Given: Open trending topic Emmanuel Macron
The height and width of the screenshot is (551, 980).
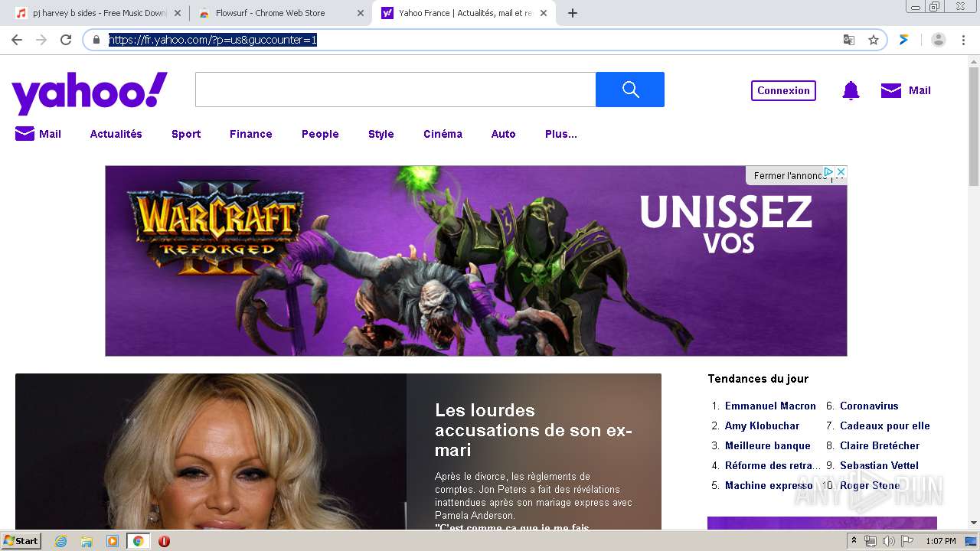Looking at the screenshot, I should (770, 406).
